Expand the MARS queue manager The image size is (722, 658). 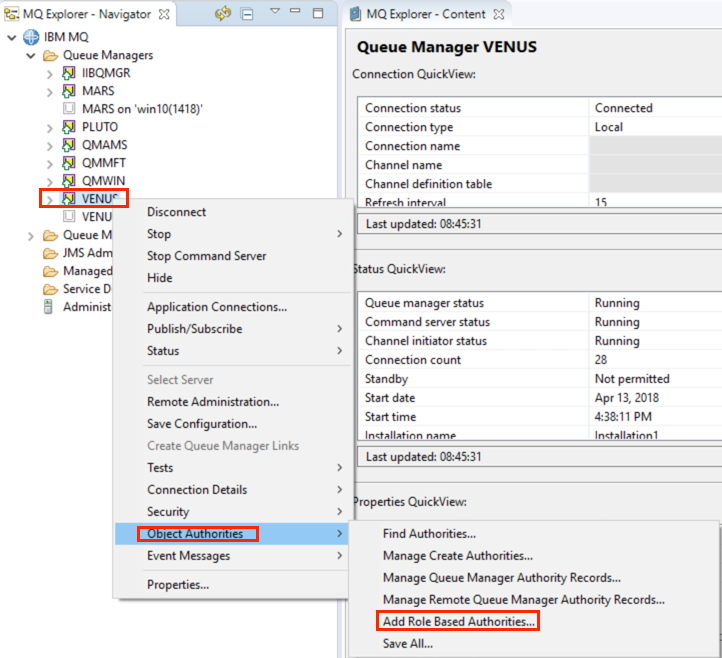50,92
